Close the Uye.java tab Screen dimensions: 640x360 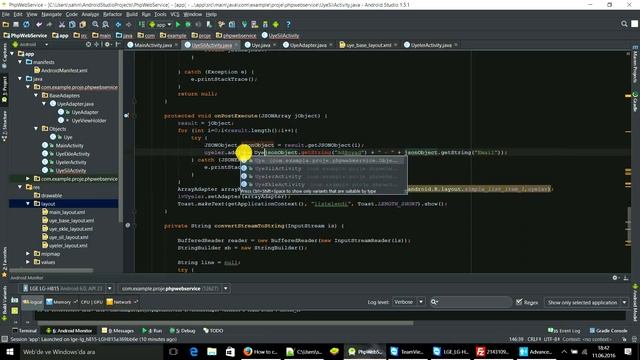coord(275,45)
